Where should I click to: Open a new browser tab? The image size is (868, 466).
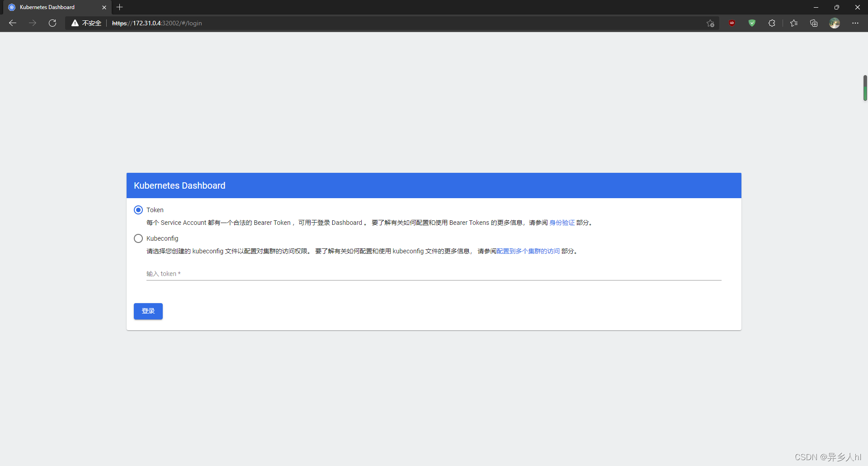coord(120,7)
